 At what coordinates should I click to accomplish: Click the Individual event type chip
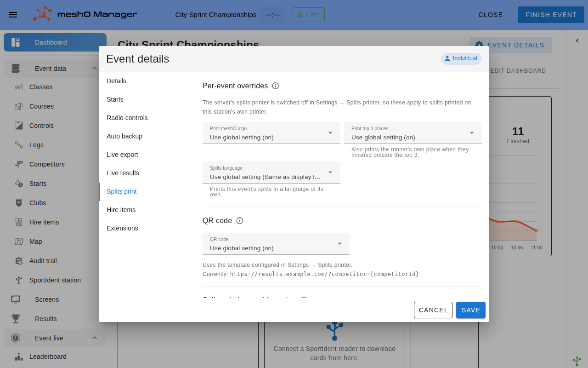461,58
